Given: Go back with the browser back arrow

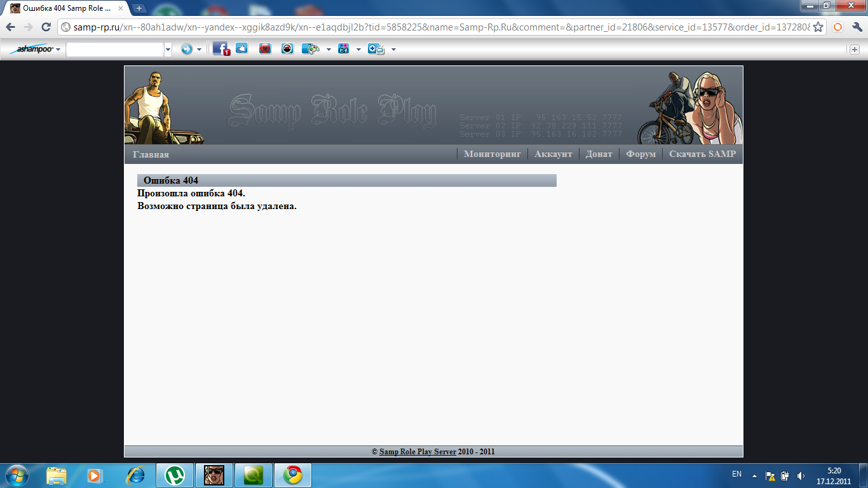Looking at the screenshot, I should (11, 27).
